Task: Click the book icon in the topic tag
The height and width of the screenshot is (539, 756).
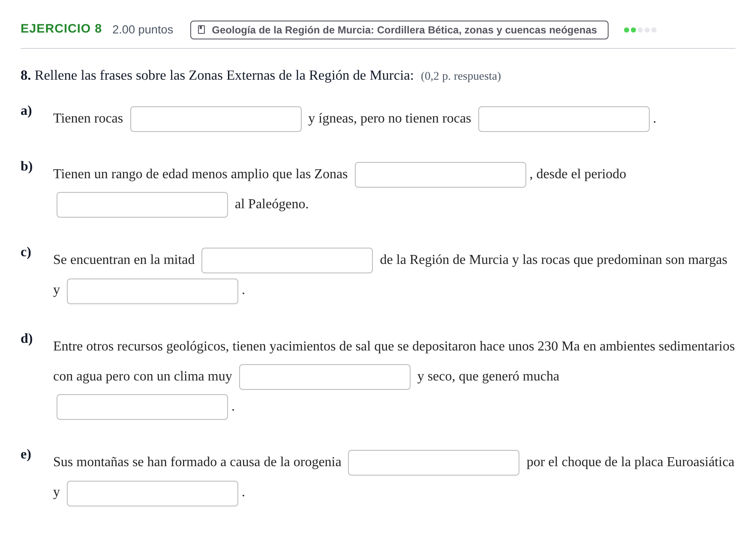Action: pyautogui.click(x=201, y=30)
